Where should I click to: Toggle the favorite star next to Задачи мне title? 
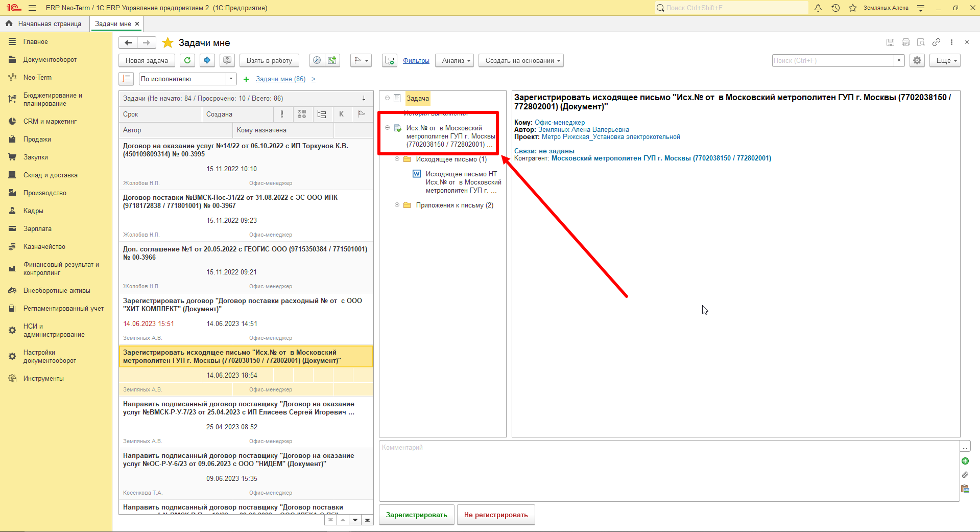[168, 42]
